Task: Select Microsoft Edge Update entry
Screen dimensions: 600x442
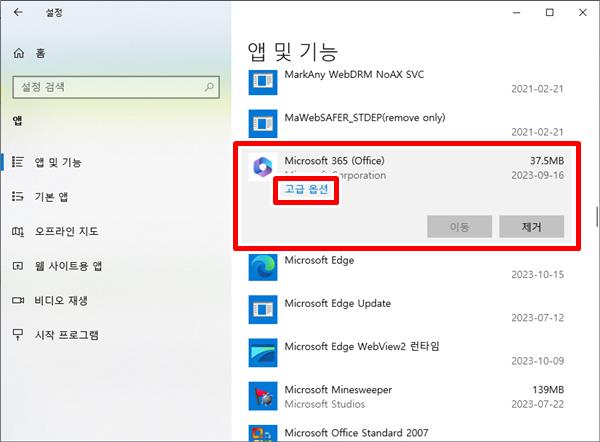Action: pyautogui.click(x=338, y=303)
